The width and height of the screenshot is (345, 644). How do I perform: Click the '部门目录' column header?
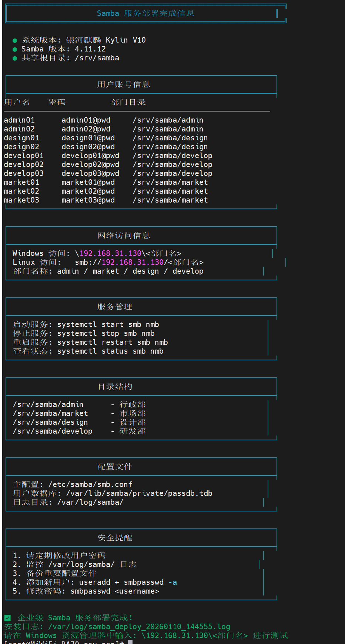point(128,102)
